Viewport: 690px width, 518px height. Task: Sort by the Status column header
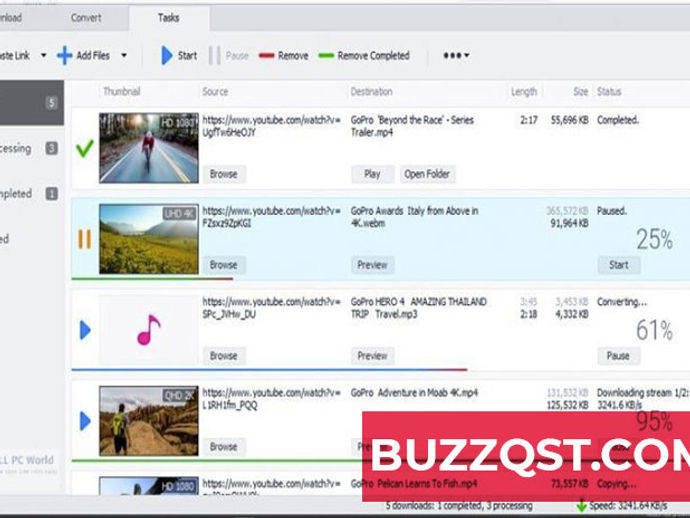click(x=609, y=92)
